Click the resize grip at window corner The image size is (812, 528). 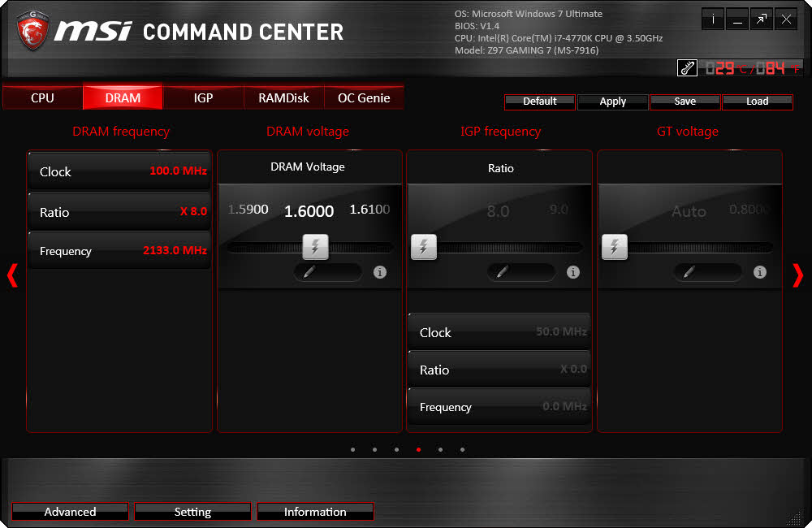tap(794, 517)
